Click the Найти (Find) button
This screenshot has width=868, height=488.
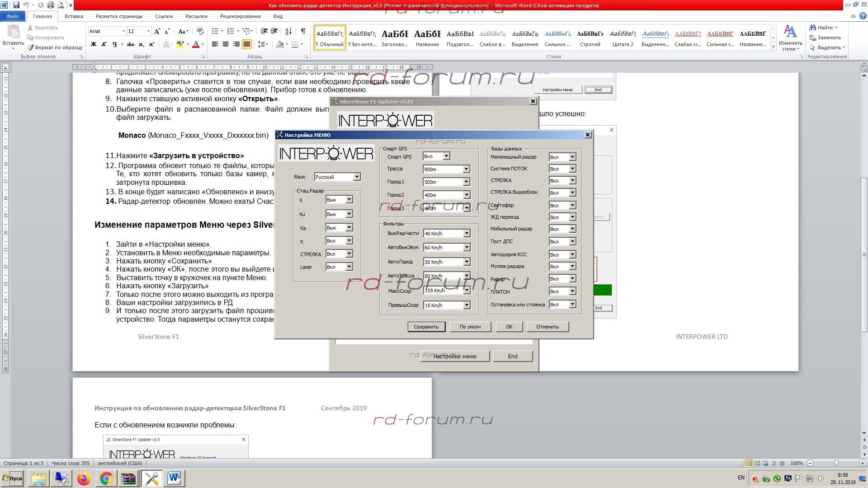824,28
